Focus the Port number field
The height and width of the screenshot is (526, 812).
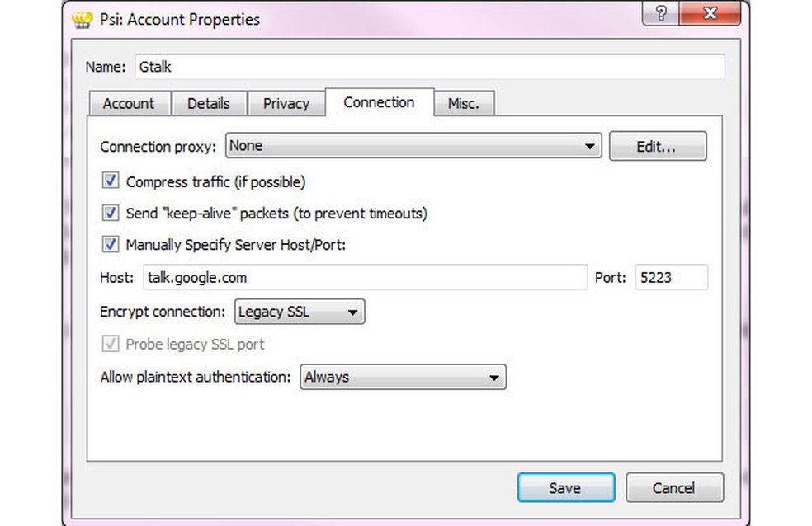pos(671,278)
